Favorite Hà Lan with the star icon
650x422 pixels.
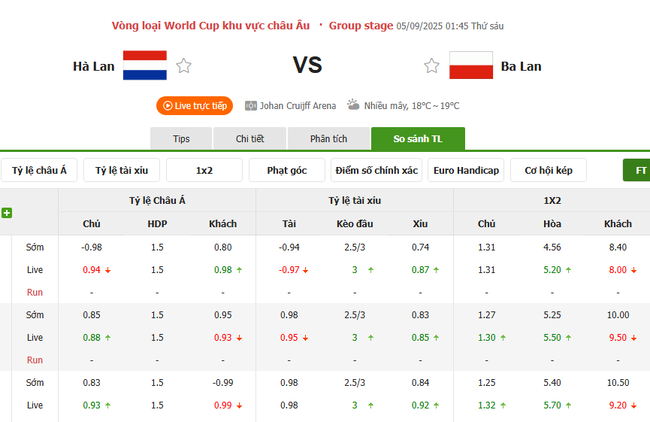pos(184,66)
